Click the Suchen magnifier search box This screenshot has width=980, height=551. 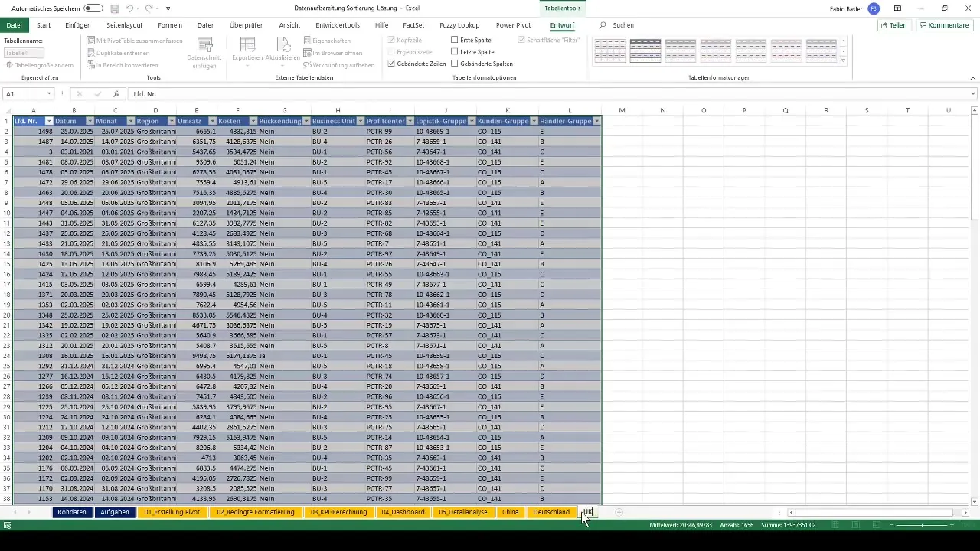coord(616,25)
